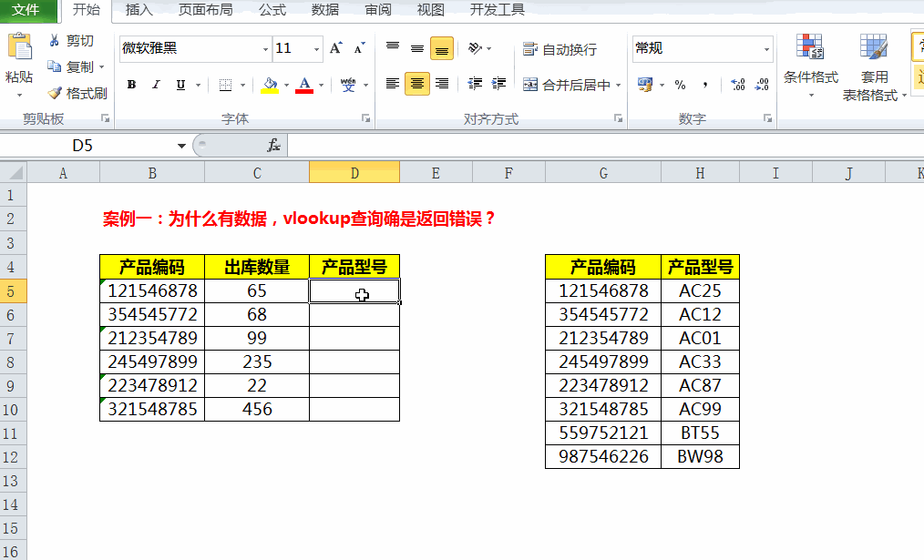Toggle middle vertical alignment
The height and width of the screenshot is (560, 924).
click(417, 48)
